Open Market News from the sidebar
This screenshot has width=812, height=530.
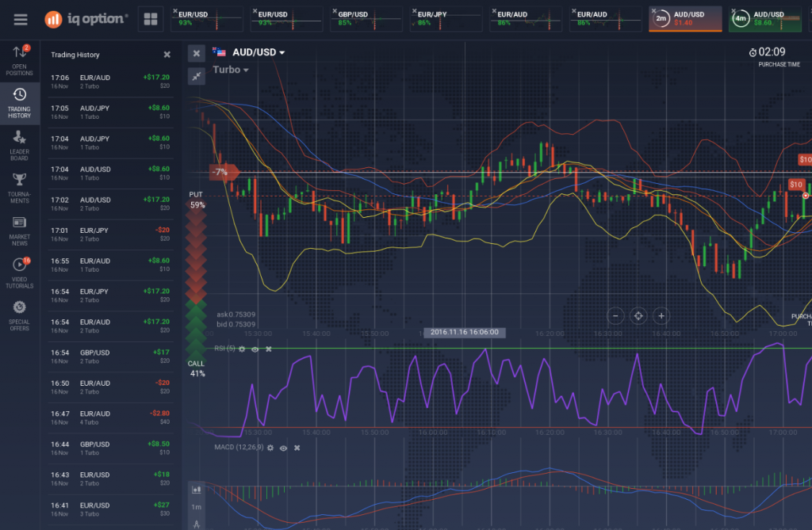point(20,229)
